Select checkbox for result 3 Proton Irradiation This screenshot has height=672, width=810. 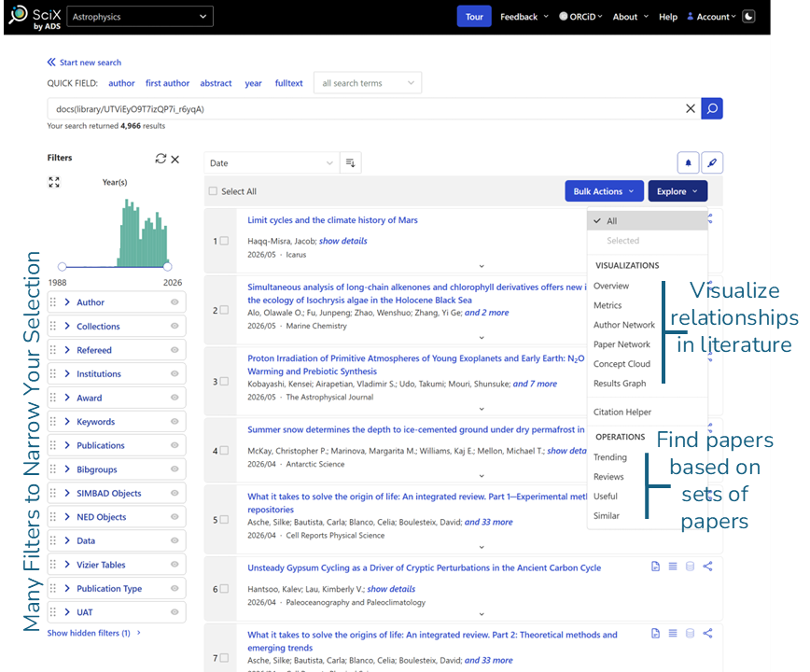pos(224,381)
